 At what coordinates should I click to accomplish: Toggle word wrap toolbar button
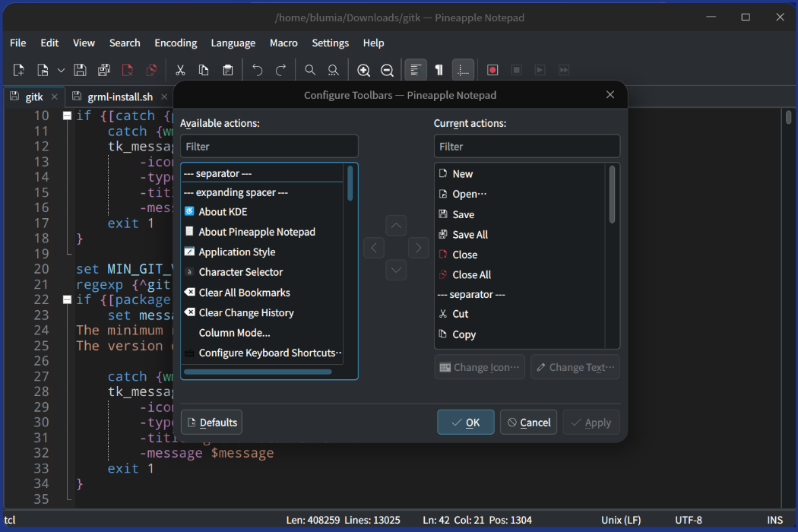(x=415, y=70)
